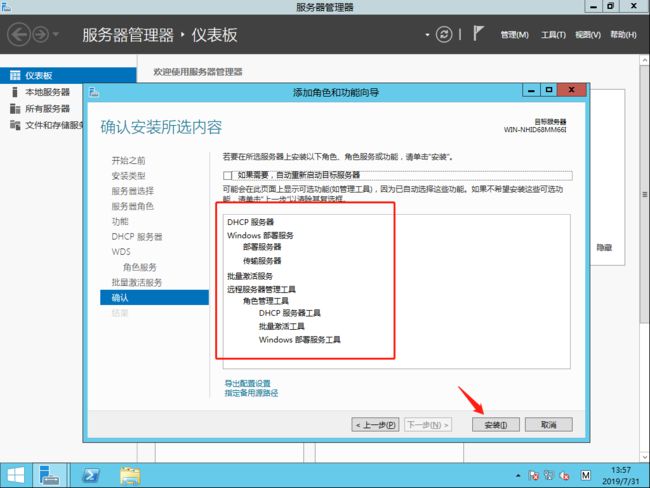Click DHCP 服务器 in the install list
This screenshot has width=650, height=488.
coord(250,222)
